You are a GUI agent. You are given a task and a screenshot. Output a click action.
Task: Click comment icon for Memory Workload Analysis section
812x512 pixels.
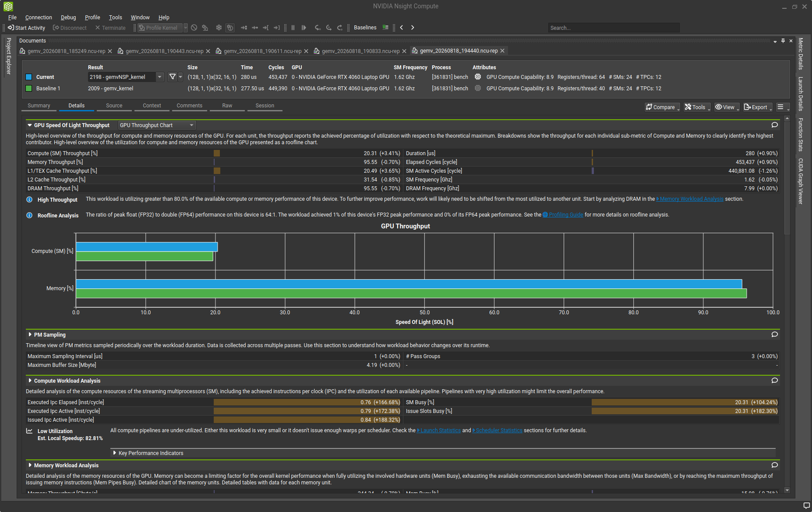click(775, 465)
